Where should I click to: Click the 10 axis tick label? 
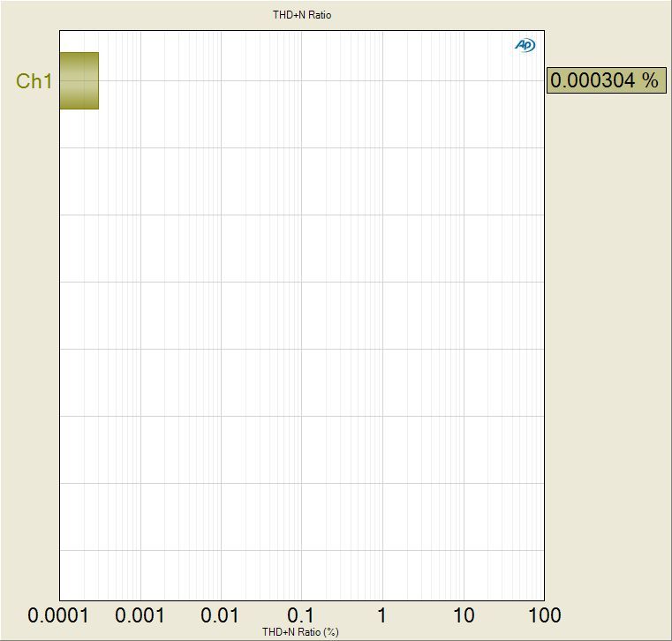click(x=464, y=615)
